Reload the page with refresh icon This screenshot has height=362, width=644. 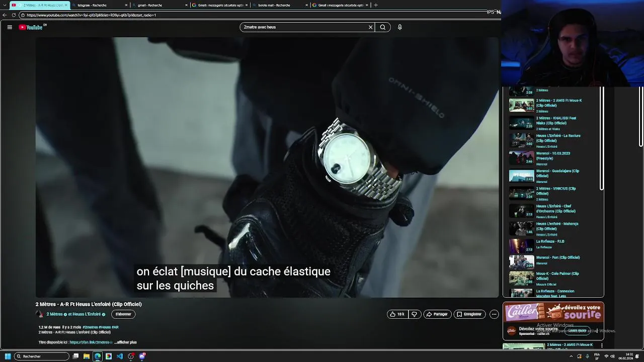point(14,15)
